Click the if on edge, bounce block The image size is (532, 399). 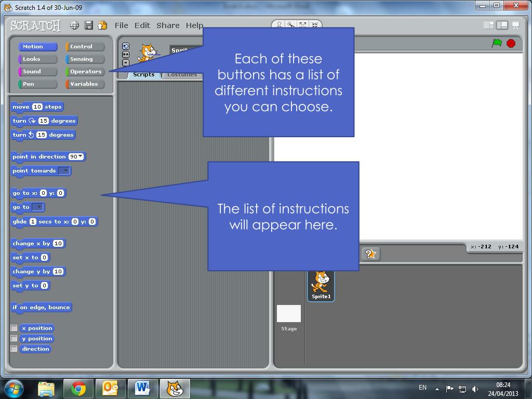pos(41,308)
